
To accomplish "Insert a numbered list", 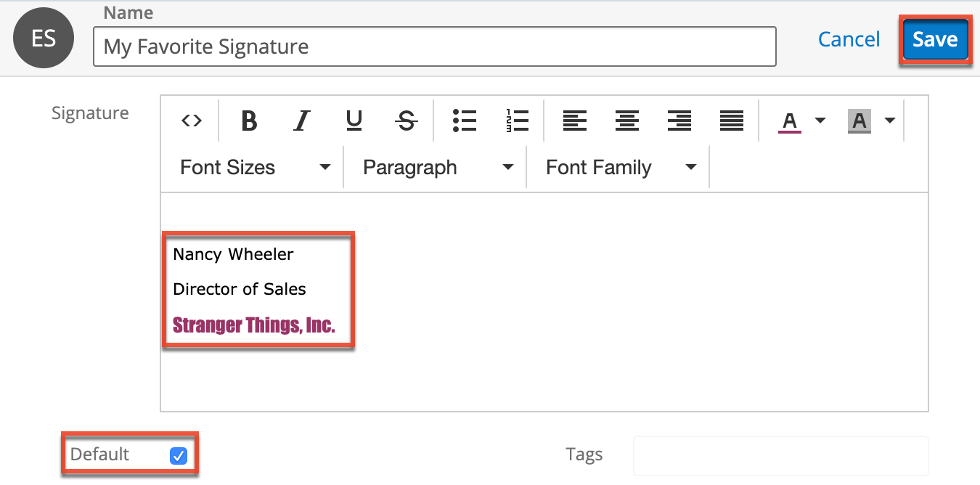I will coord(516,121).
